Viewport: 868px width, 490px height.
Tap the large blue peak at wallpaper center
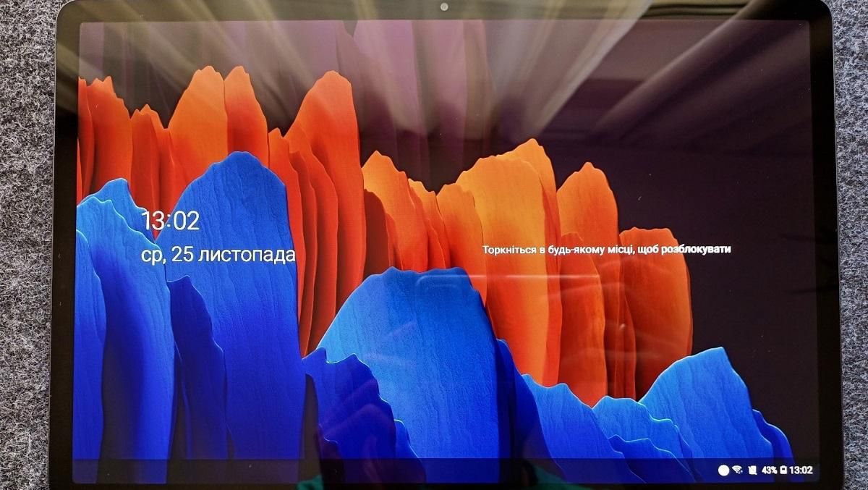405,326
